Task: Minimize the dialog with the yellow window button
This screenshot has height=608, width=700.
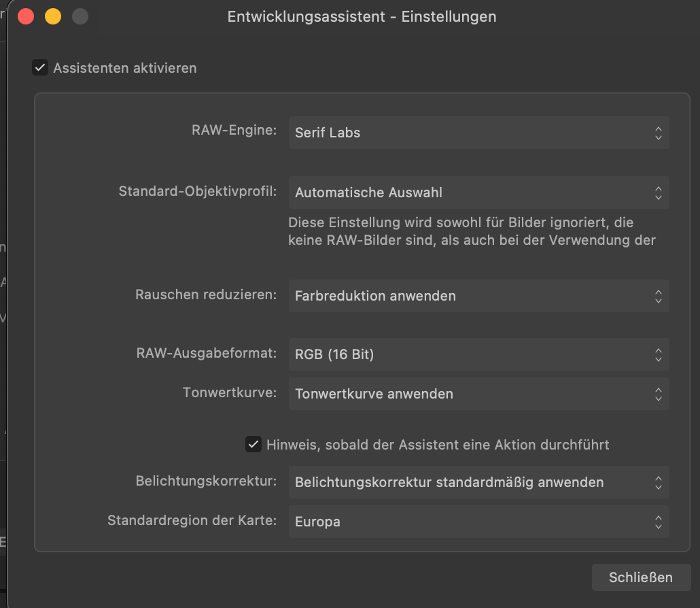Action: coord(53,16)
